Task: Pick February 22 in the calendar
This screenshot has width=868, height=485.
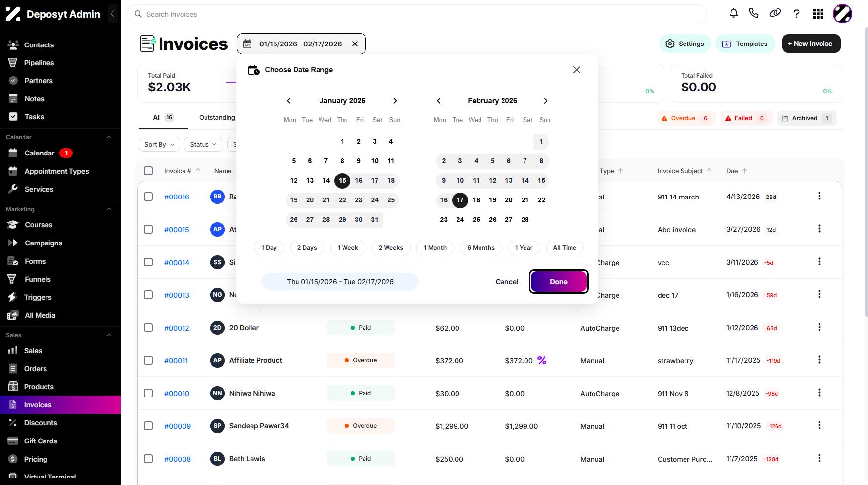Action: click(541, 200)
